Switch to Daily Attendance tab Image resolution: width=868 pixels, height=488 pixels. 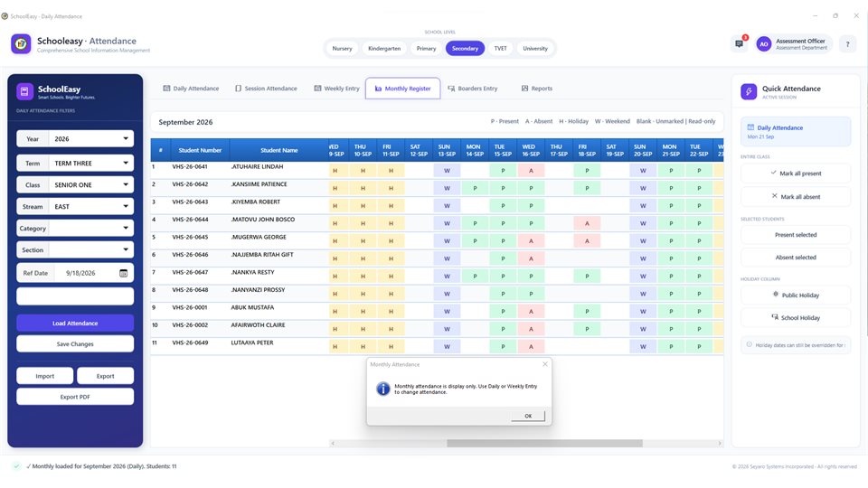191,89
